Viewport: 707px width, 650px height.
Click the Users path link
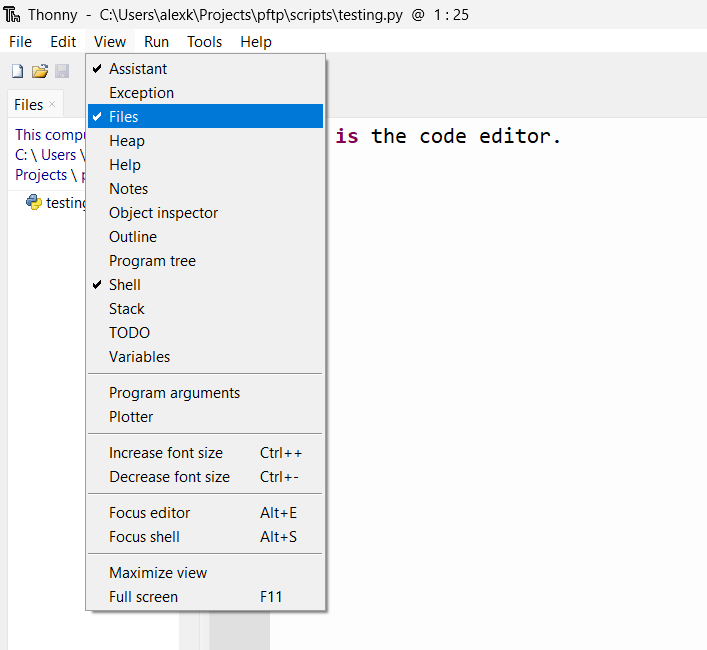[59, 155]
